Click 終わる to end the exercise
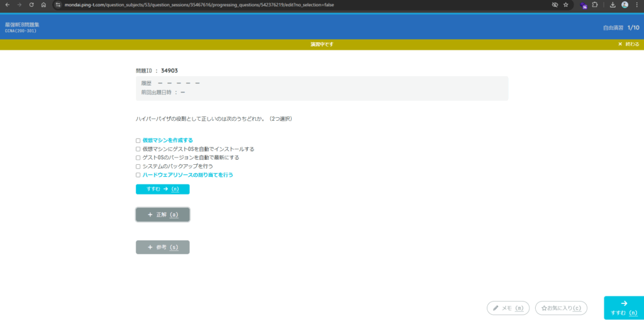Image resolution: width=644 pixels, height=321 pixels. [628, 44]
